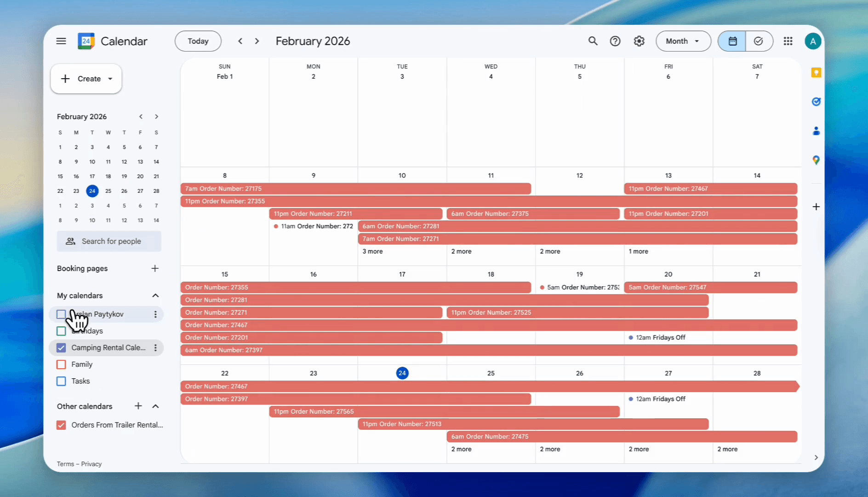Switch to Tasks view icon
The height and width of the screenshot is (497, 868).
[759, 41]
